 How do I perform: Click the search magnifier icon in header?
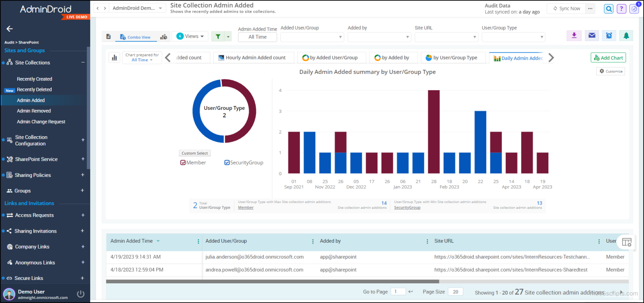608,8
